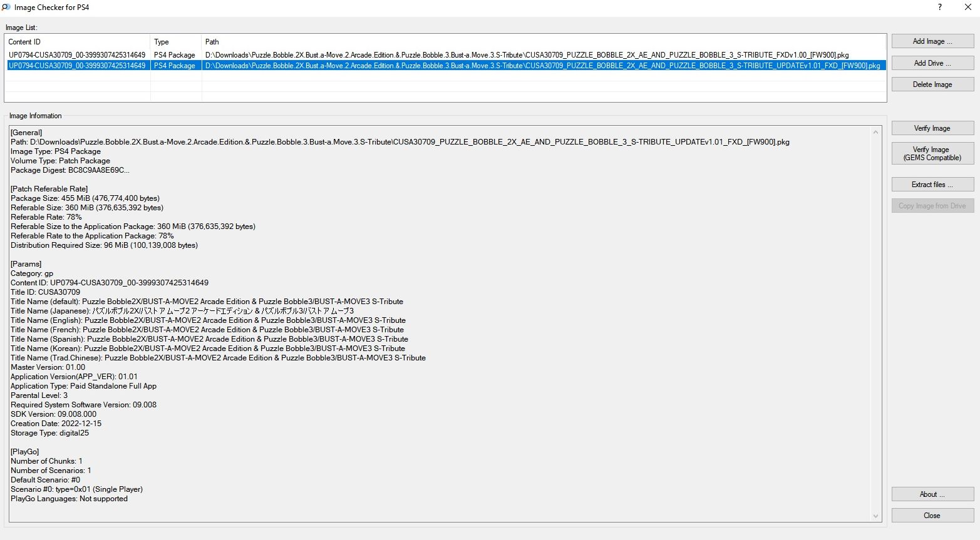980x540 pixels.
Task: Click the [PlayGo] section heading
Action: pos(24,452)
